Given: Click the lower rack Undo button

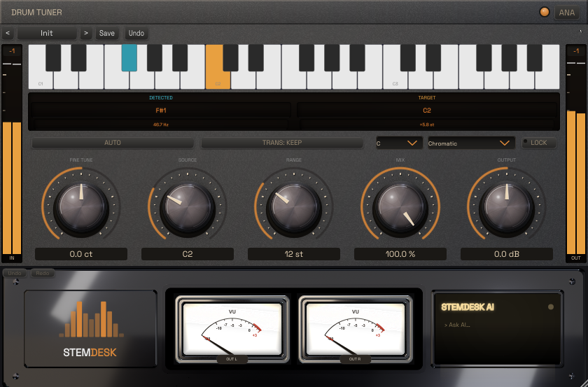Looking at the screenshot, I should [15, 273].
